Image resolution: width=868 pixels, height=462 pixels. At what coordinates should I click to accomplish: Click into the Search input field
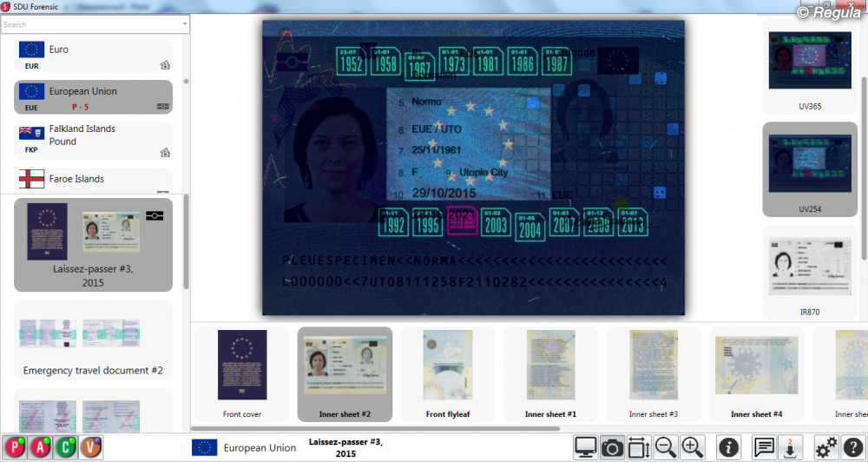click(x=87, y=24)
